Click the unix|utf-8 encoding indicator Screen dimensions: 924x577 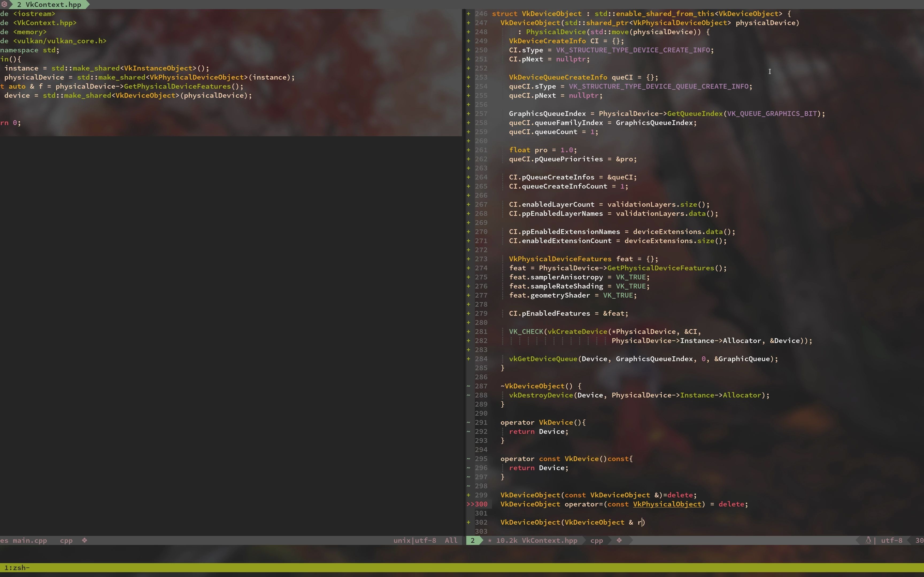(415, 540)
